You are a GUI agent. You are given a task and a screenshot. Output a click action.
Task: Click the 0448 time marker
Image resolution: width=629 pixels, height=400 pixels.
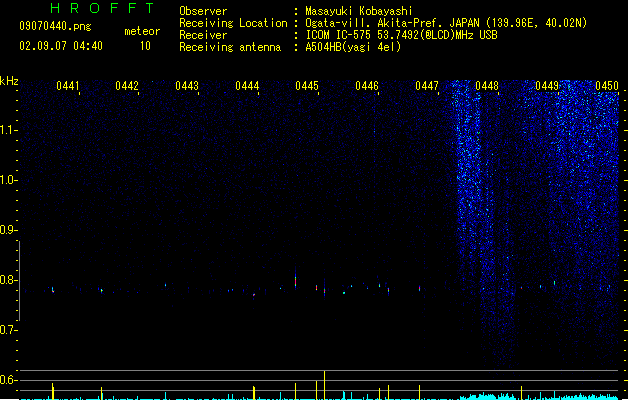(x=487, y=86)
